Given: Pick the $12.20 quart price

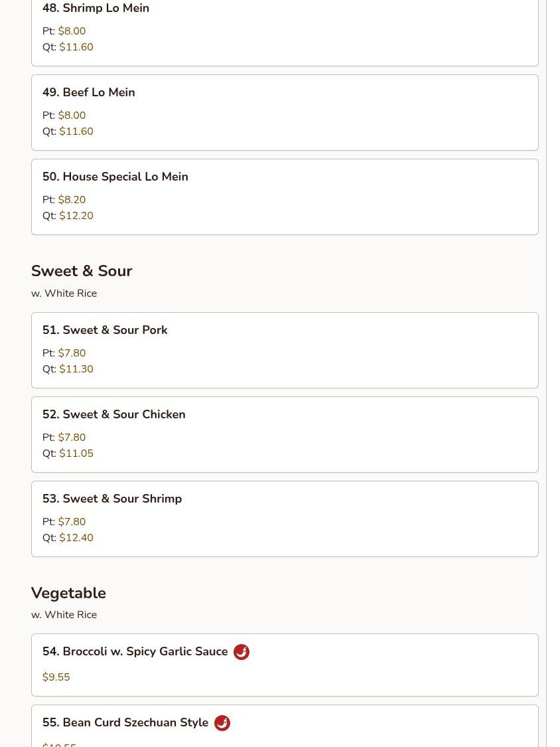Looking at the screenshot, I should [x=76, y=216].
